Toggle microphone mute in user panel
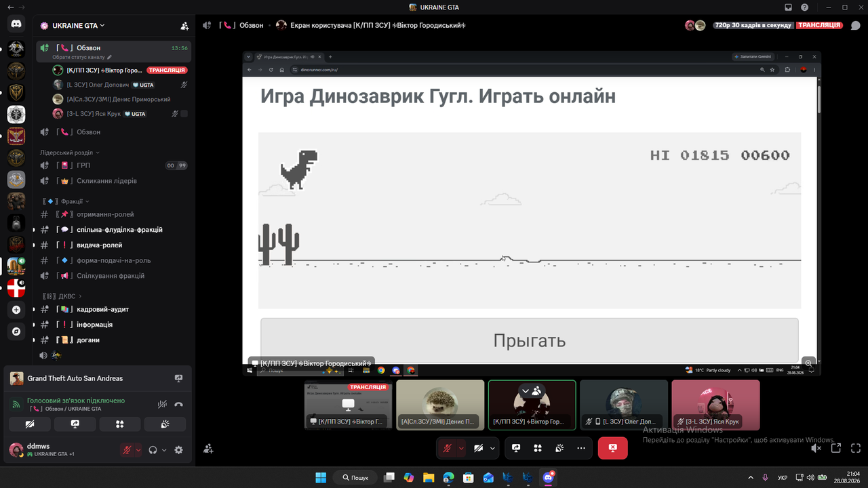 [x=127, y=450]
